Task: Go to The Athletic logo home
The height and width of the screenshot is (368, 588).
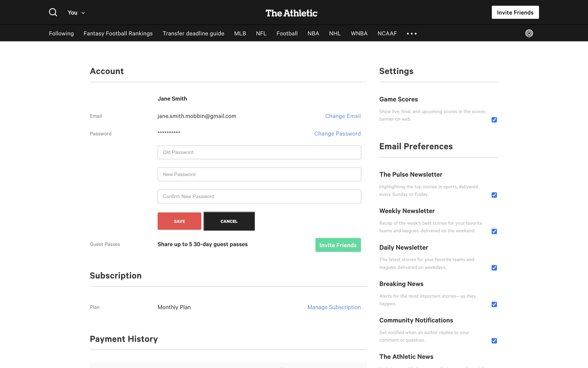Action: point(291,13)
